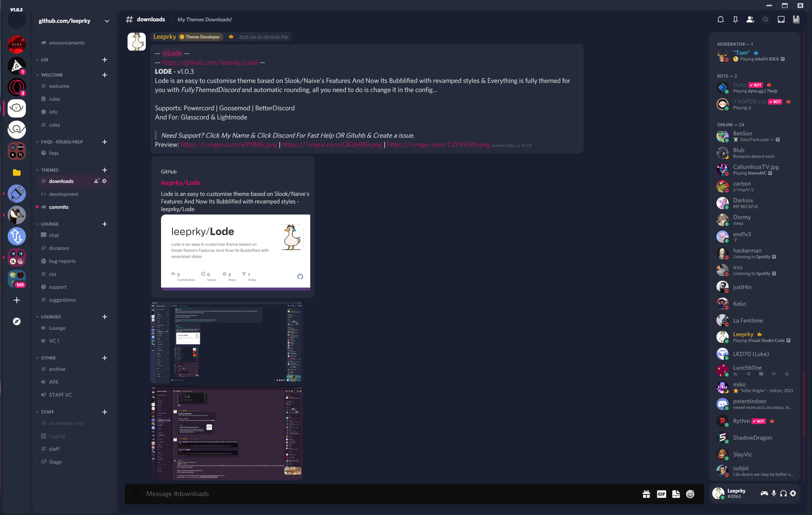Open Explore Public Servers compass
The image size is (812, 515).
click(x=17, y=321)
